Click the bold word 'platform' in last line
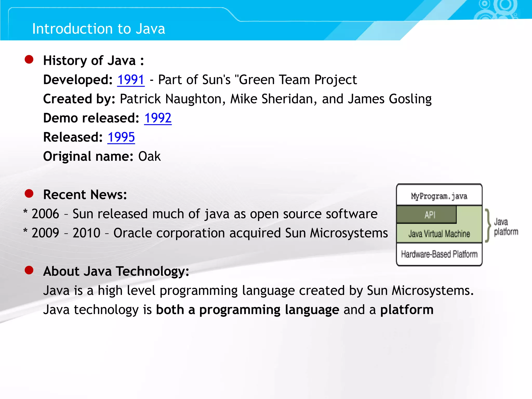532x399 pixels. [407, 310]
